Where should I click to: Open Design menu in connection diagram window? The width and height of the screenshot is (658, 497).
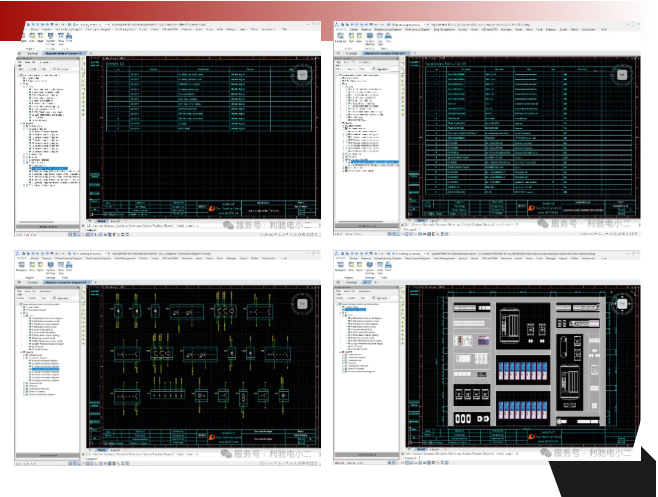34,258
